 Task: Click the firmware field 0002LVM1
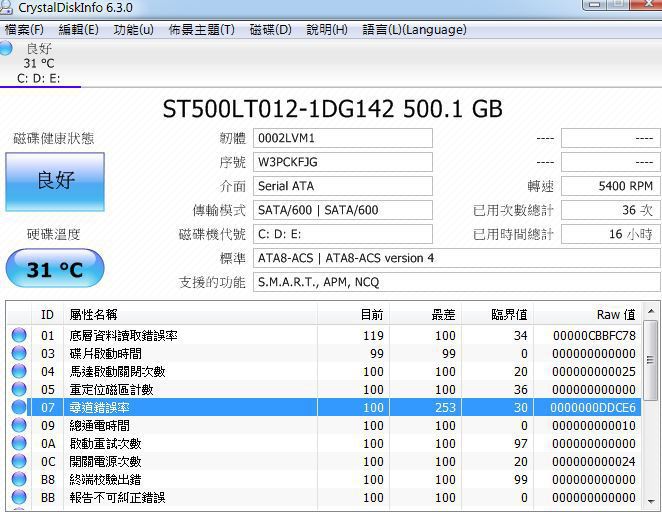tap(343, 138)
